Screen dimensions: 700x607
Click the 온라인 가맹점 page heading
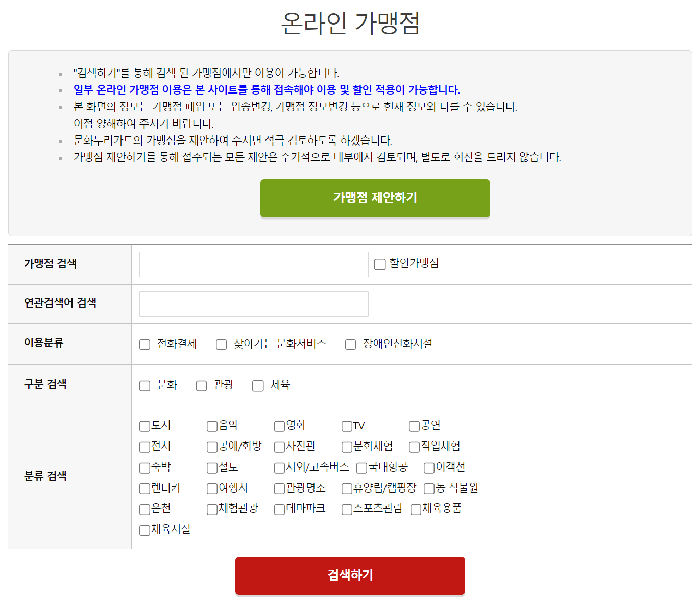[x=350, y=23]
